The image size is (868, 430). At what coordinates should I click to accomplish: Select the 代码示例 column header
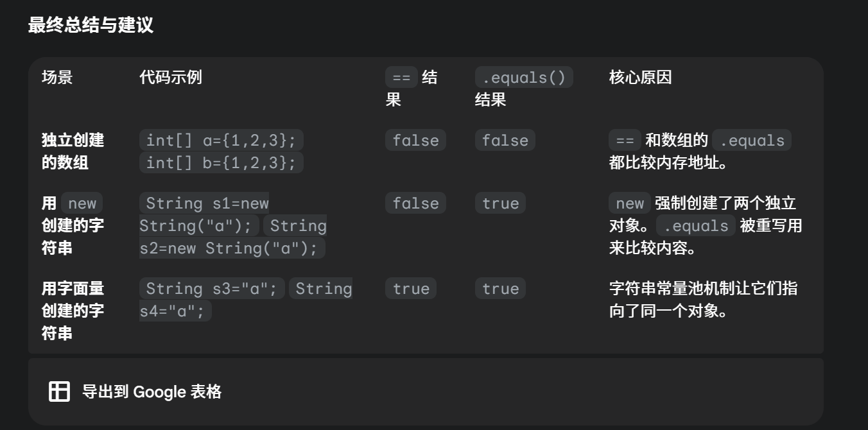coord(171,78)
